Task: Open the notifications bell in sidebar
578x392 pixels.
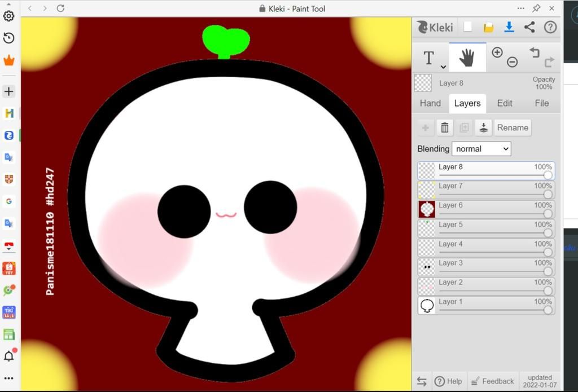Action: [x=9, y=356]
